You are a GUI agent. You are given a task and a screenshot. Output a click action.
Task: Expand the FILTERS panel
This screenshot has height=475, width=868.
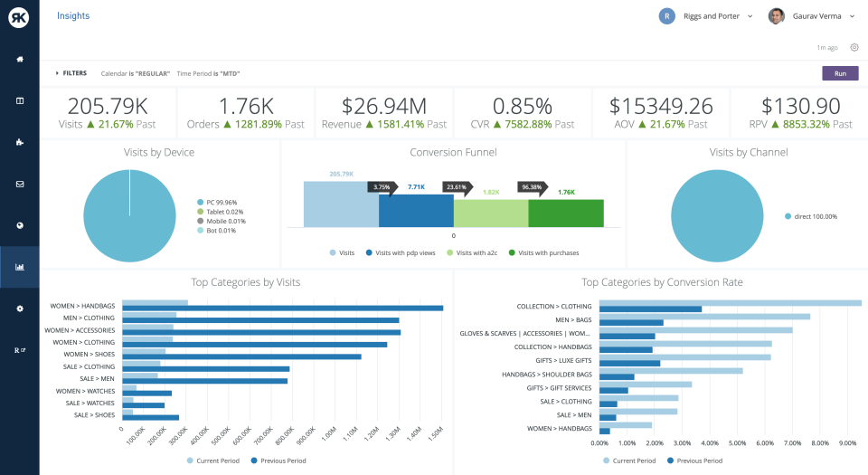[71, 73]
